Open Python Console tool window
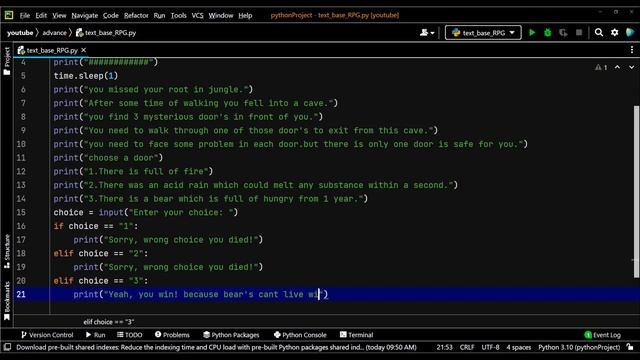The image size is (640, 360). click(x=300, y=335)
